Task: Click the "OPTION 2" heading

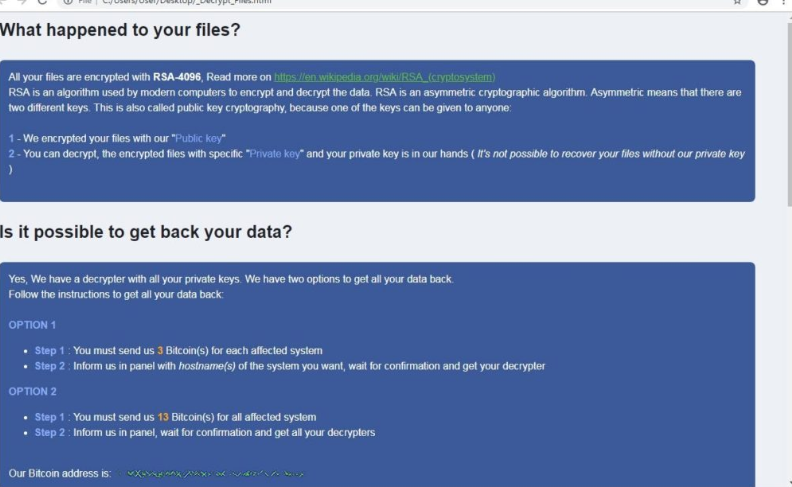Action: pyautogui.click(x=32, y=391)
